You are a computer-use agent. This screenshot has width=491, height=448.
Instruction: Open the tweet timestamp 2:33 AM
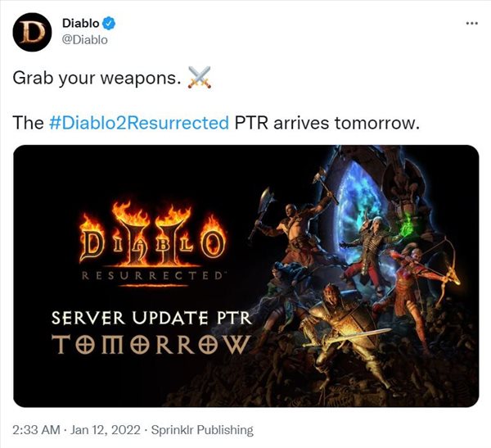click(36, 430)
